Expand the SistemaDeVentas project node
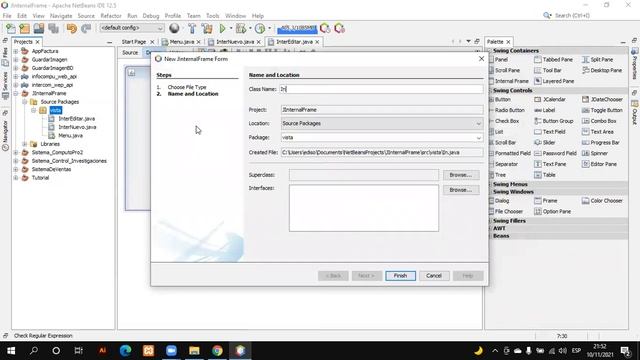This screenshot has height=360, width=640. click(16, 169)
